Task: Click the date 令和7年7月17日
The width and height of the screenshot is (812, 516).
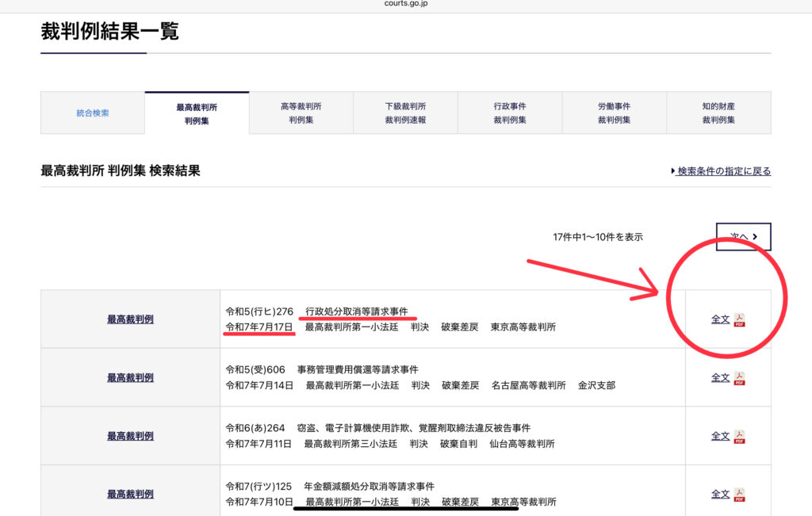Action: (259, 327)
